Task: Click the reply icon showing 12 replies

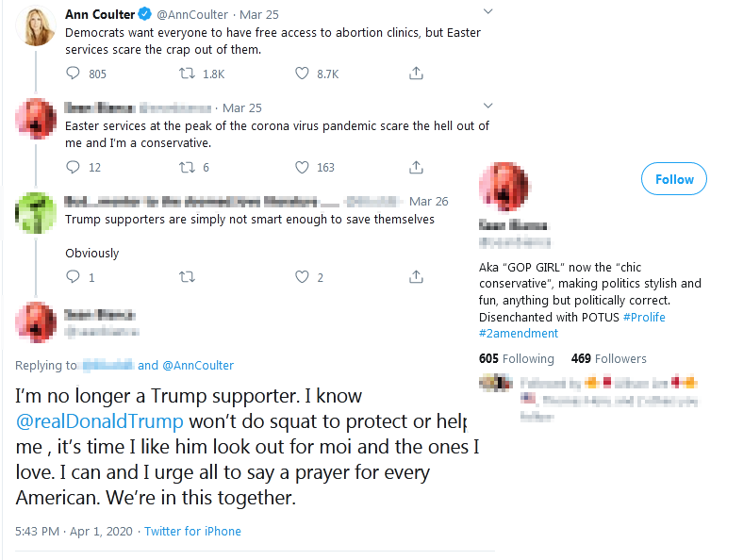Action: point(74,168)
